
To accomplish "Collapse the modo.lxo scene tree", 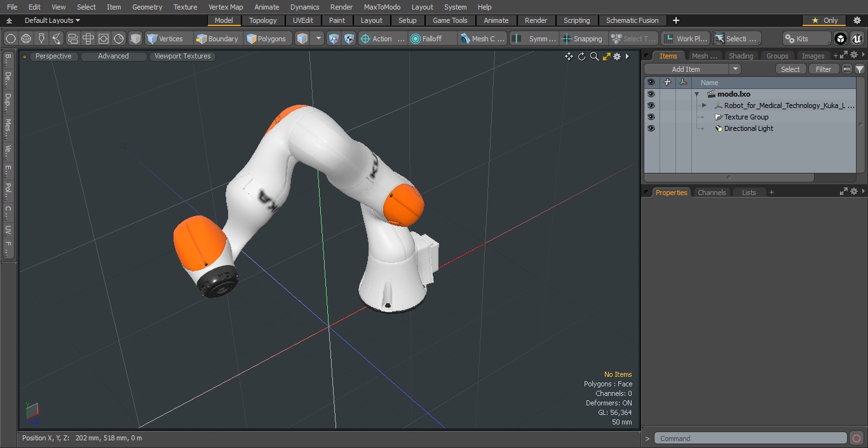I will pos(697,94).
